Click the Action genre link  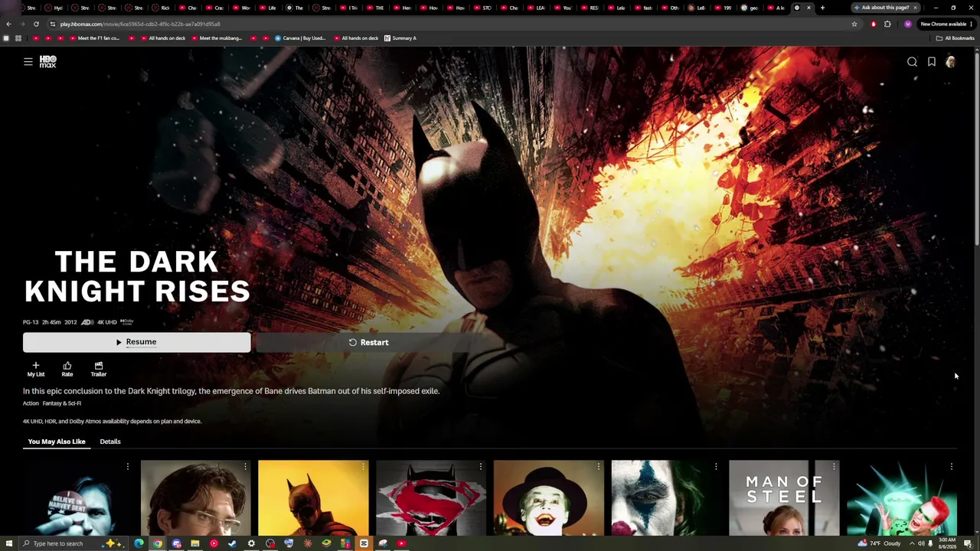(x=31, y=403)
